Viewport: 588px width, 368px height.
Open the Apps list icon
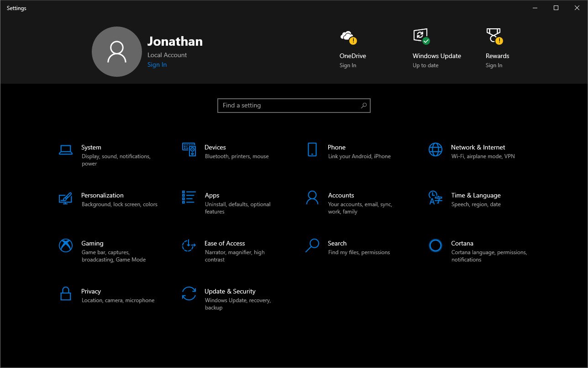(x=189, y=197)
